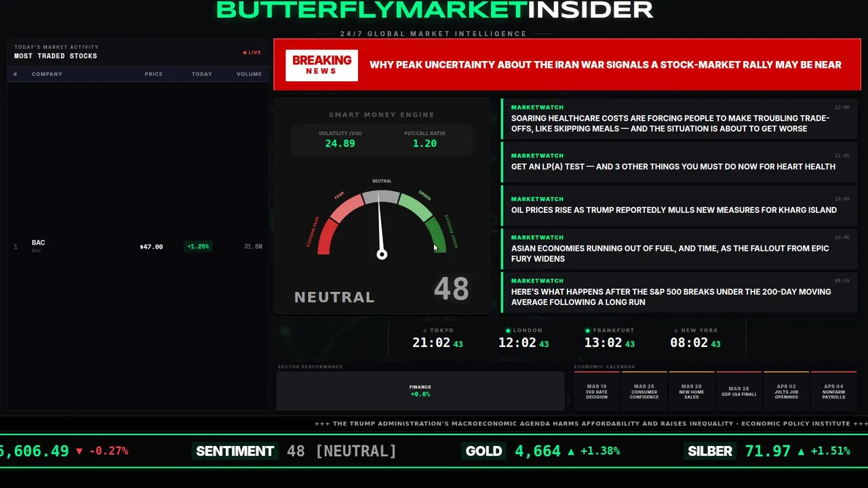
Task: Click the large NEUTRAL label under gauge
Action: [x=334, y=297]
